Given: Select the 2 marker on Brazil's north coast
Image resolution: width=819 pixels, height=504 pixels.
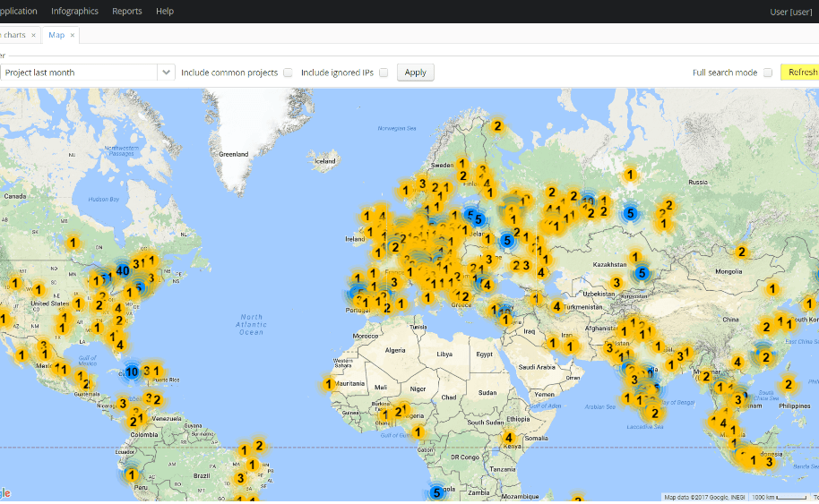Looking at the screenshot, I should 259,446.
